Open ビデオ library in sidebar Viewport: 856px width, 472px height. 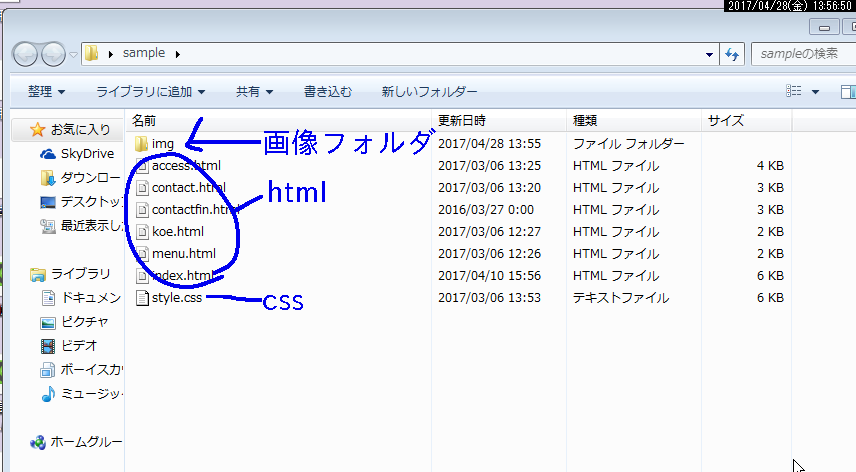(69, 346)
